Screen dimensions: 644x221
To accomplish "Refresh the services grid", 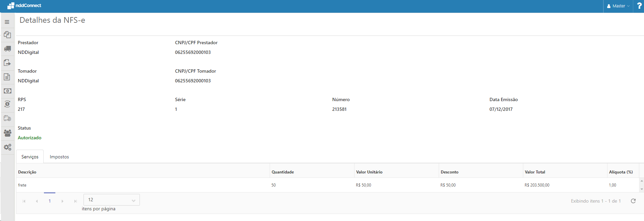I will click(633, 201).
